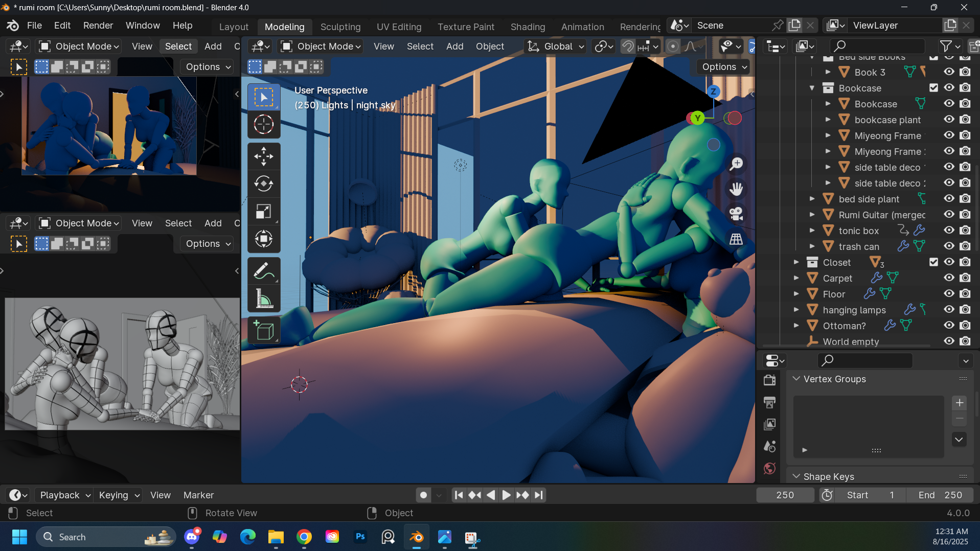This screenshot has height=551, width=980.
Task: Switch to Shading workspace tab
Action: pyautogui.click(x=528, y=27)
